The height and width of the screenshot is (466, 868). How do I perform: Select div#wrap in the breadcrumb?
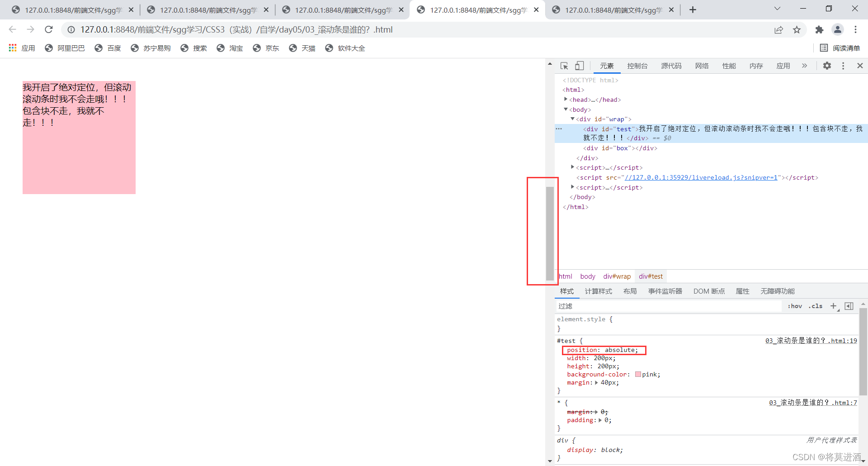pyautogui.click(x=617, y=276)
